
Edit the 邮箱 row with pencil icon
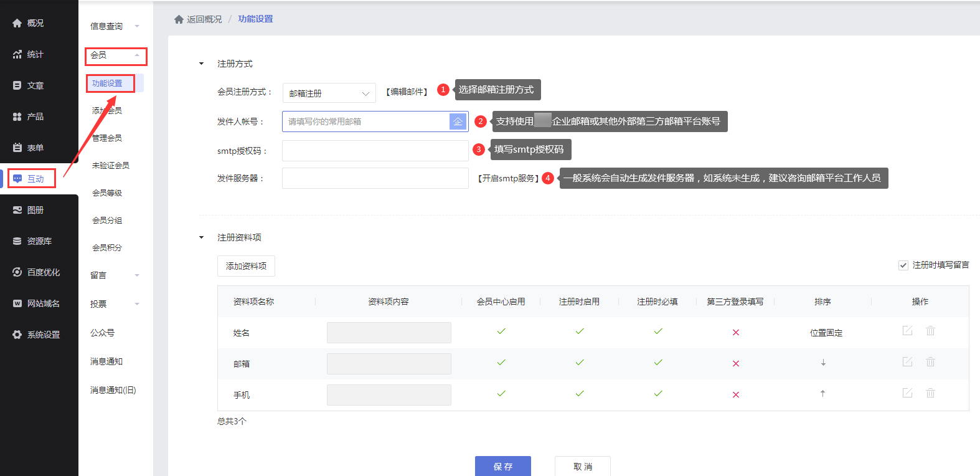(x=907, y=362)
